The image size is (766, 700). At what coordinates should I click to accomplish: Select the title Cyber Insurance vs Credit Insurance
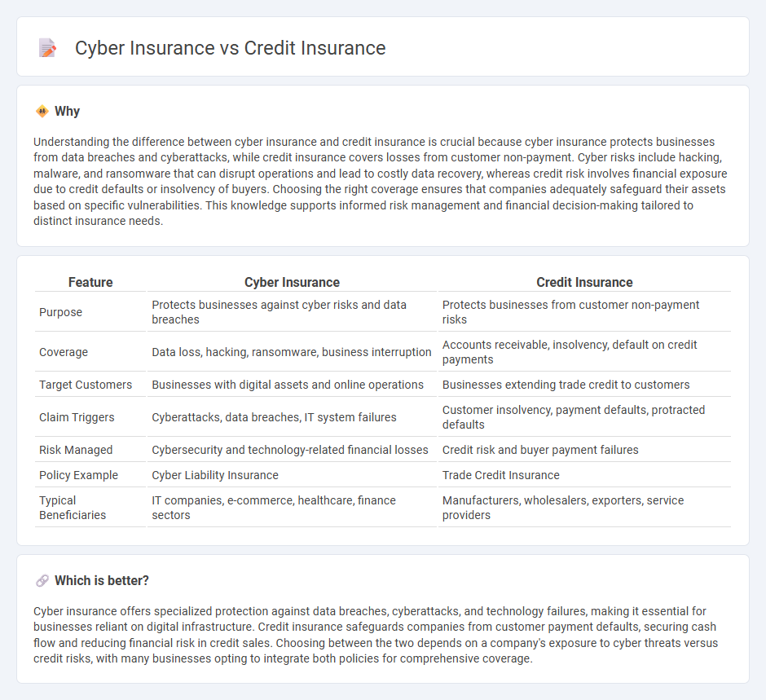tap(230, 48)
